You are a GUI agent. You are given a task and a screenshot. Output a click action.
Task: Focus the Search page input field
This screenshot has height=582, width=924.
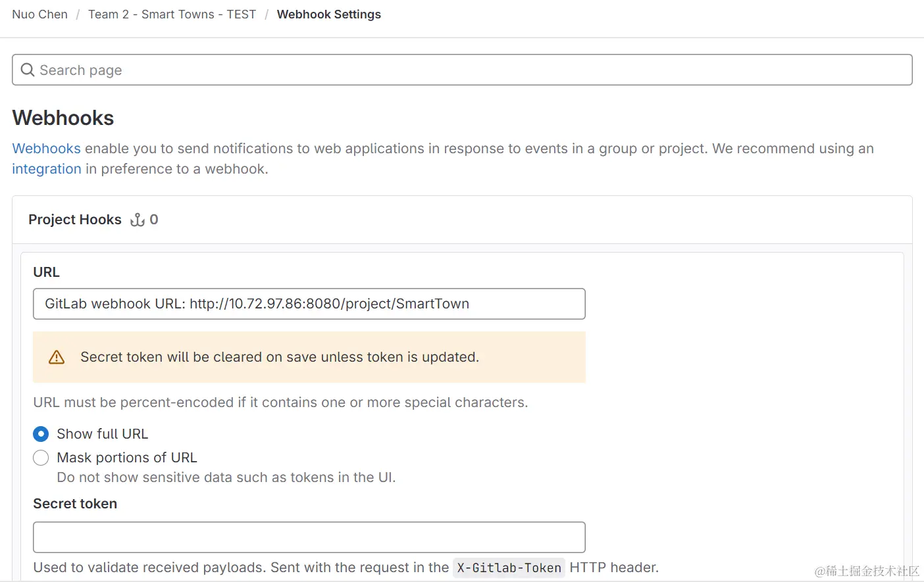click(461, 70)
